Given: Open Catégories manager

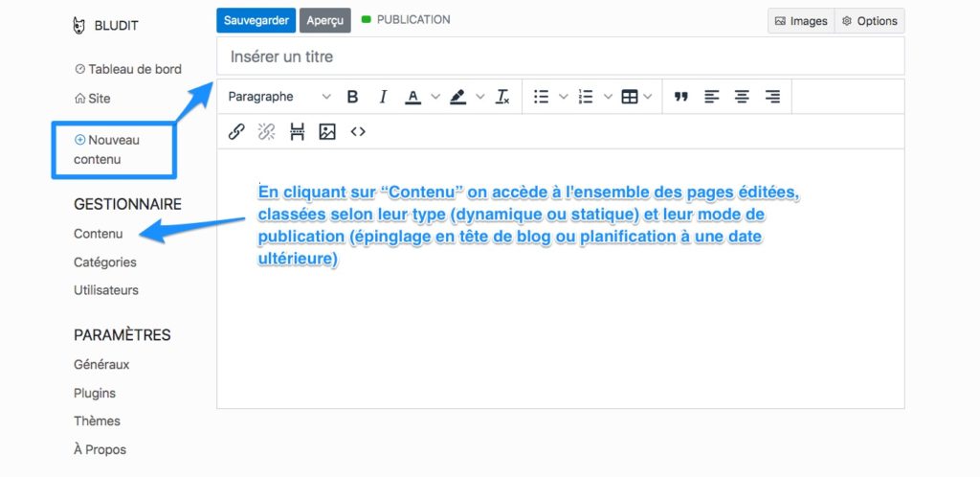Looking at the screenshot, I should pyautogui.click(x=105, y=261).
